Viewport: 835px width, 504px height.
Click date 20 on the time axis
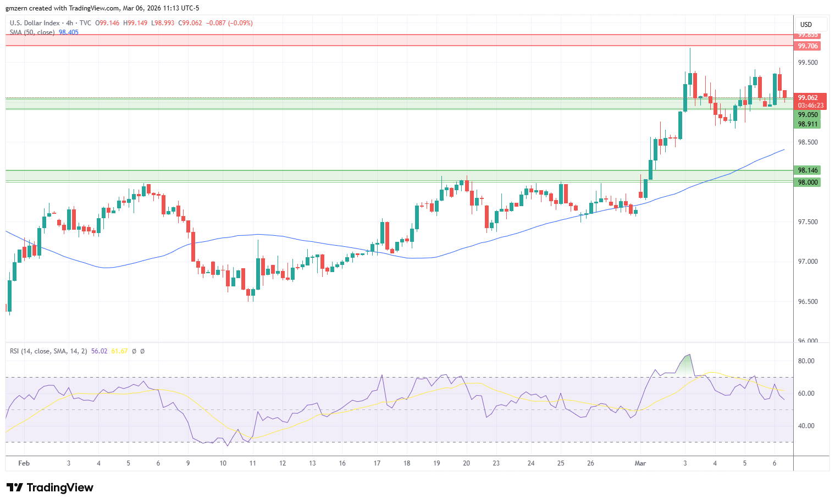(466, 463)
